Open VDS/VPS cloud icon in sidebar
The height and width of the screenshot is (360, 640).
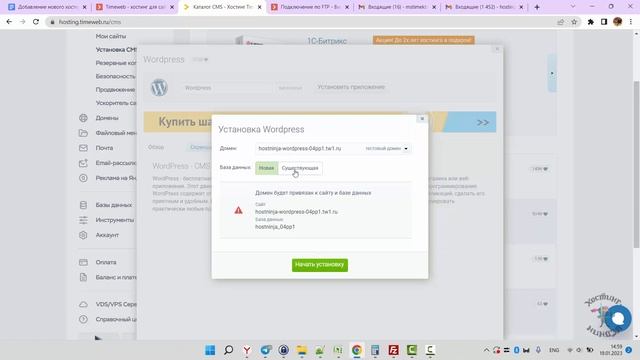[x=83, y=304]
